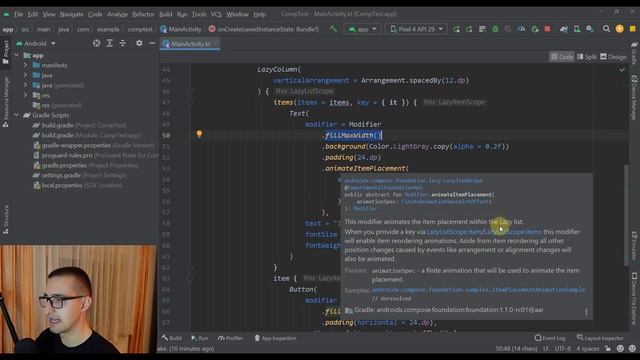Click the LazyListScope.item link in docs popup
Viewport: 640px width, 360px height.
click(454, 232)
